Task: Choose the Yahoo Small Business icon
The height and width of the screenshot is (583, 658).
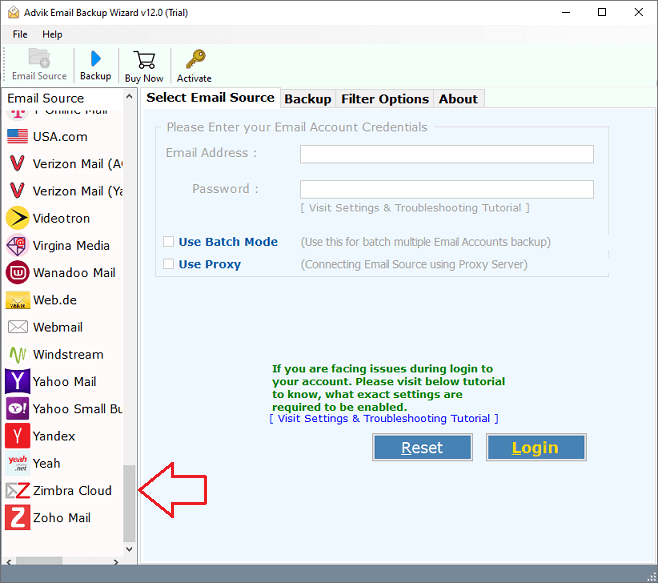Action: click(x=17, y=409)
